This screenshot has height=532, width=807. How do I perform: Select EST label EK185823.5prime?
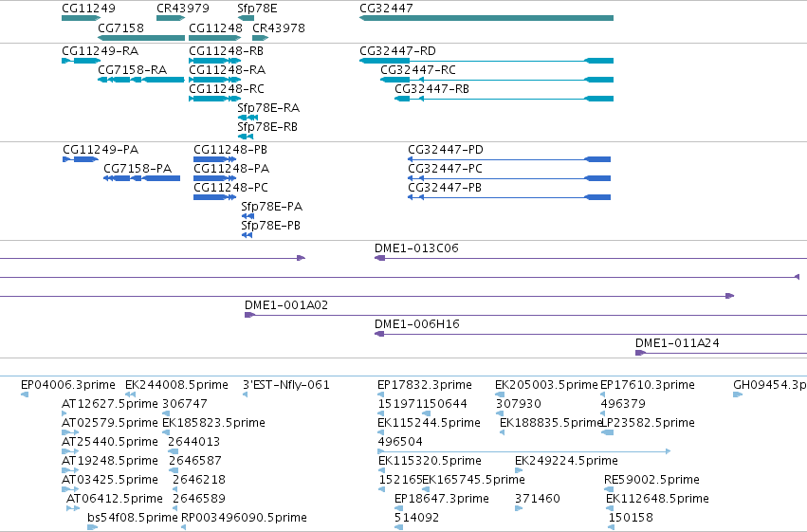point(213,423)
